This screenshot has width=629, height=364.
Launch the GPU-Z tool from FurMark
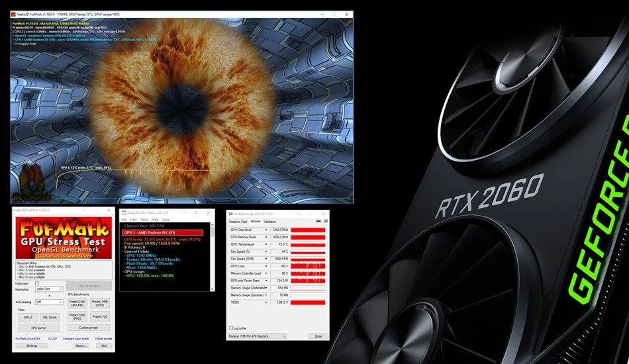(28, 317)
